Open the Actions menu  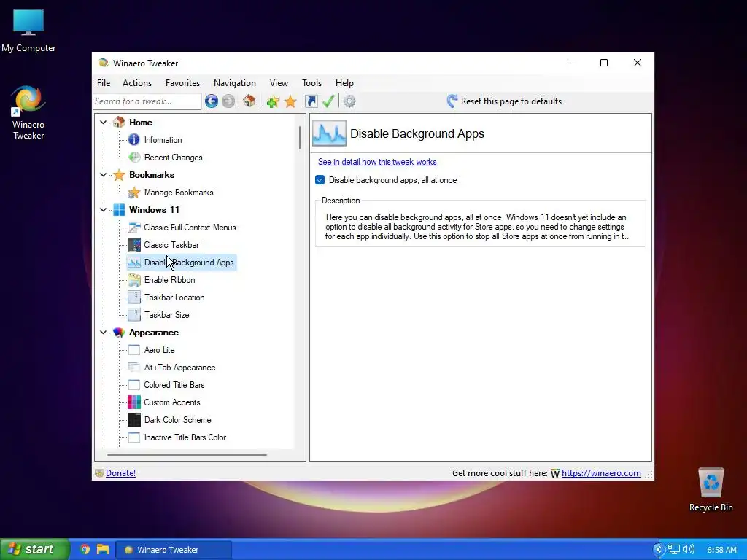pos(137,83)
